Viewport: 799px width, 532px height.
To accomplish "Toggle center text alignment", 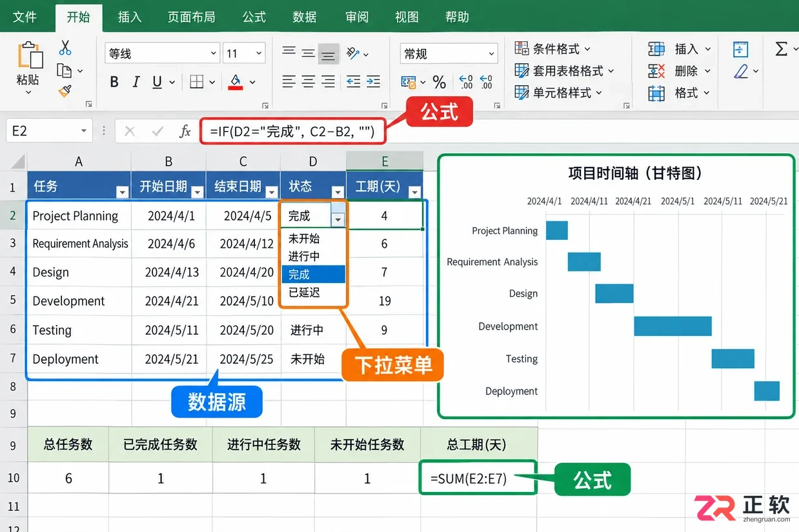I will (x=309, y=81).
